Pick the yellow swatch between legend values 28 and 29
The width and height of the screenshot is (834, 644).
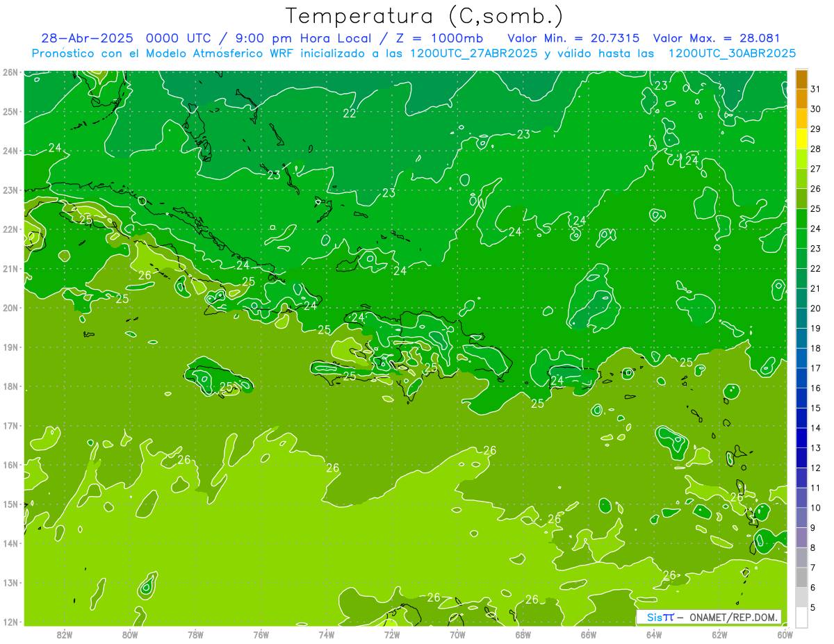coord(801,139)
